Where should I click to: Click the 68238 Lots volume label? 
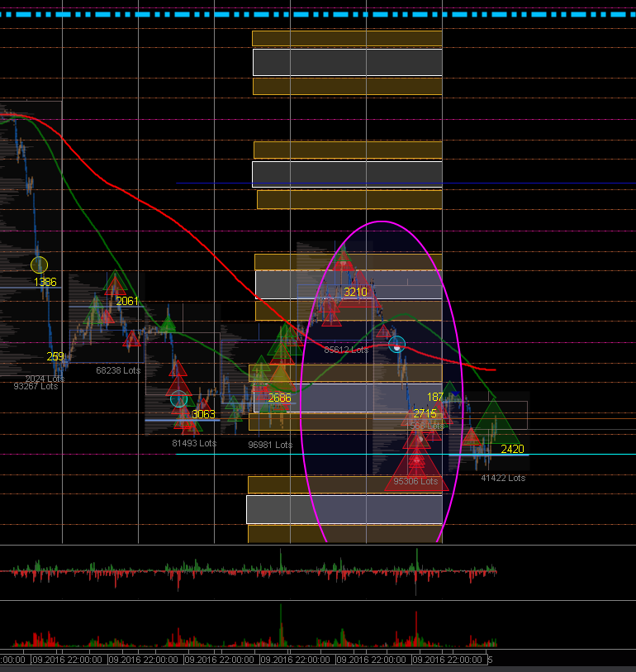[118, 370]
